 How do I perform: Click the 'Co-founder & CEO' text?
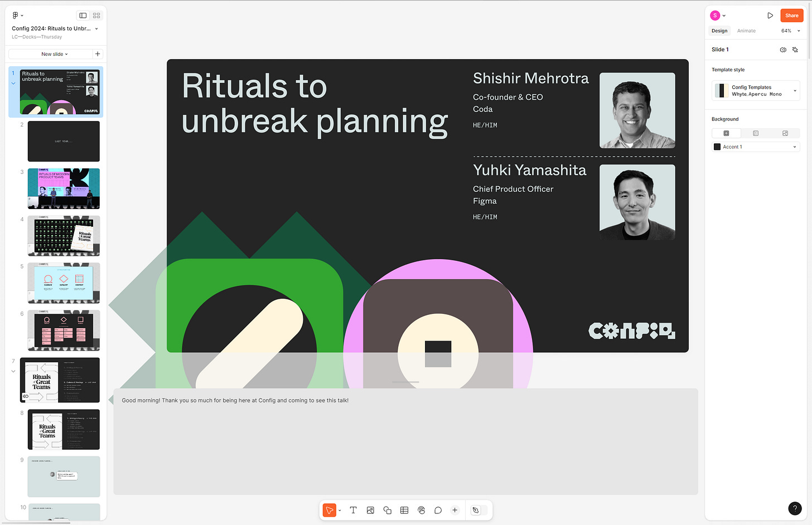(507, 97)
